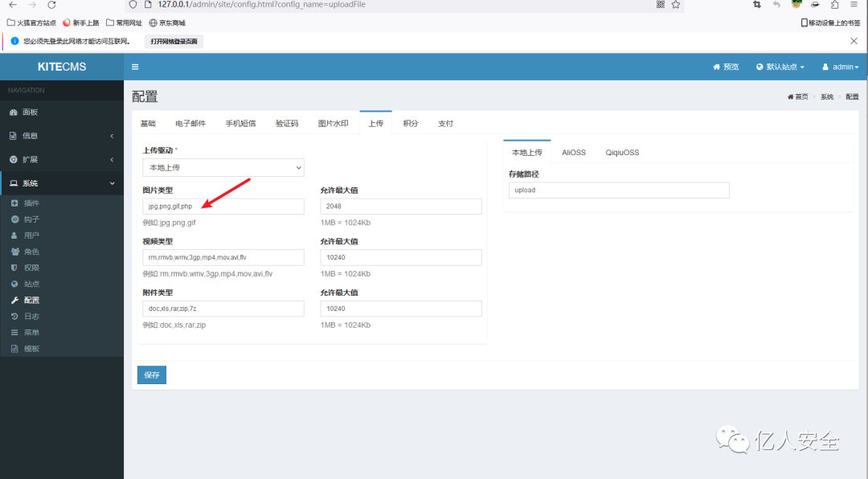Click the 图片类型 input field
Image resolution: width=868 pixels, height=479 pixels.
tap(223, 206)
